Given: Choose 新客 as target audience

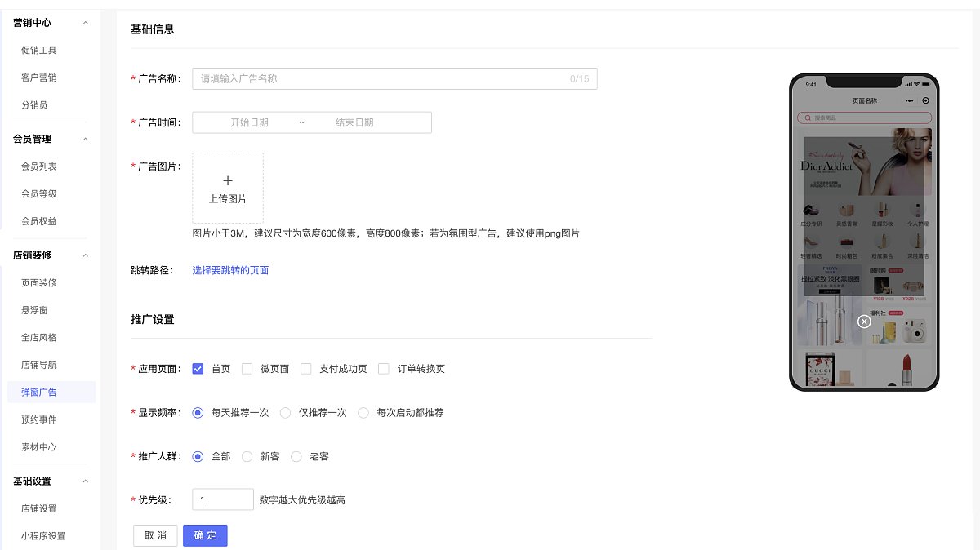Looking at the screenshot, I should pyautogui.click(x=247, y=456).
